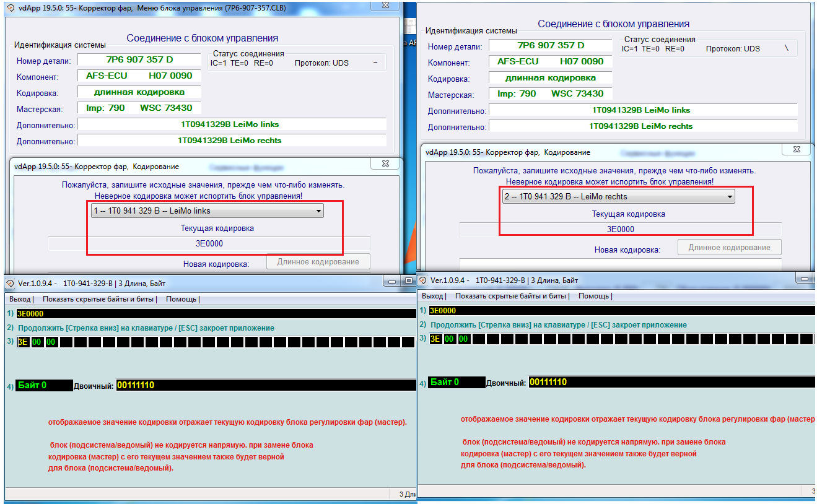817x504 pixels.
Task: Click the Двоичный 00111110 field in the right window
Action: 672,382
